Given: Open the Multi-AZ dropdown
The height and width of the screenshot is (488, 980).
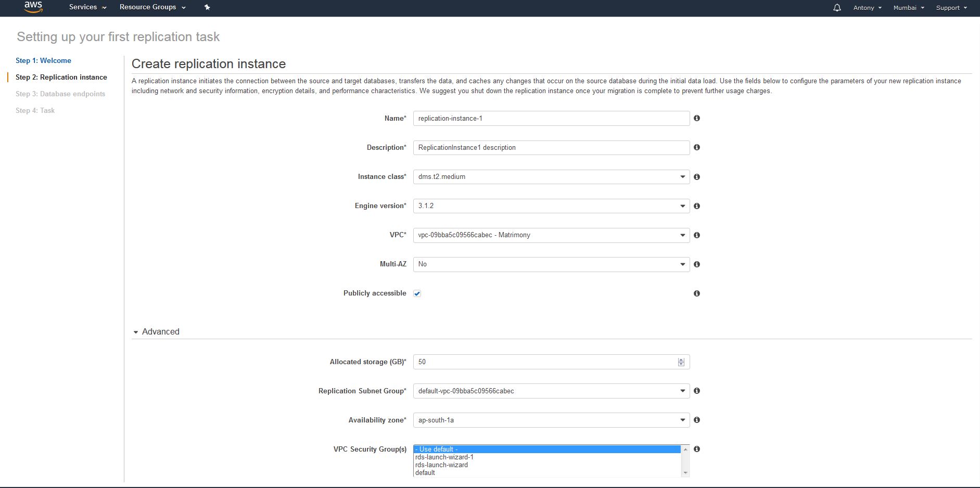Looking at the screenshot, I should tap(551, 264).
